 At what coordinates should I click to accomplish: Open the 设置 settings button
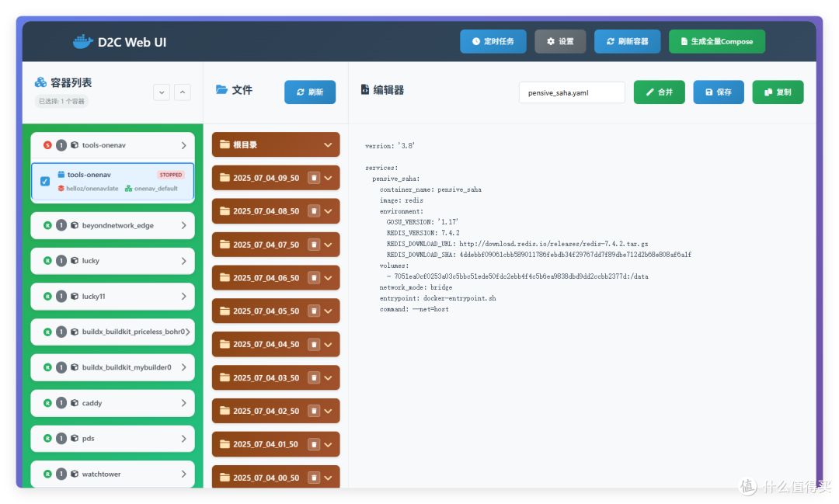pyautogui.click(x=560, y=41)
